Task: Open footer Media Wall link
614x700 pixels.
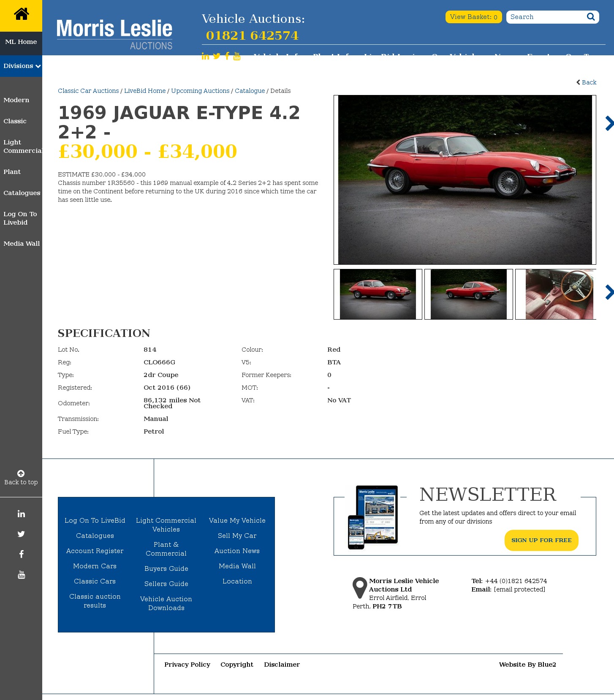Action: pyautogui.click(x=237, y=566)
